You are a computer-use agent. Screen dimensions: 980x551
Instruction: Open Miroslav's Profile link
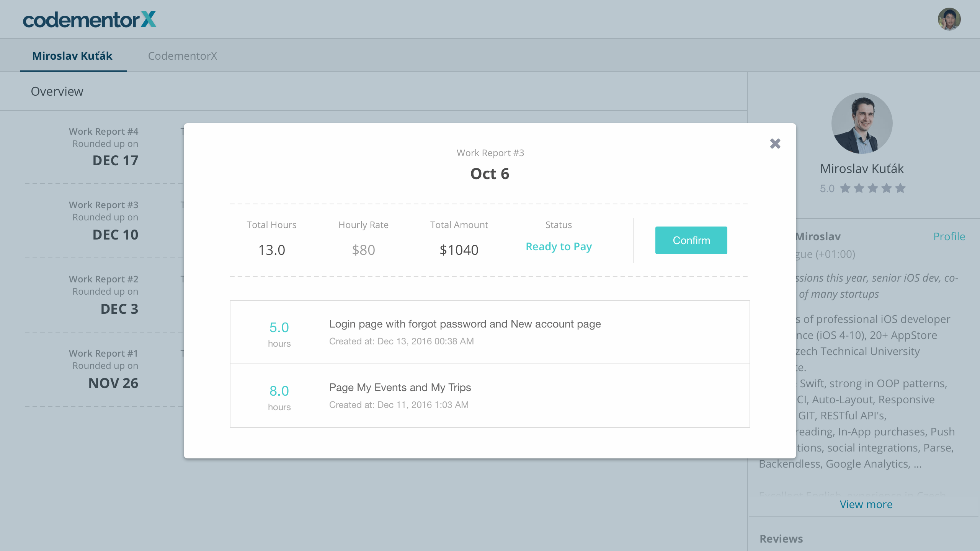[x=949, y=236]
